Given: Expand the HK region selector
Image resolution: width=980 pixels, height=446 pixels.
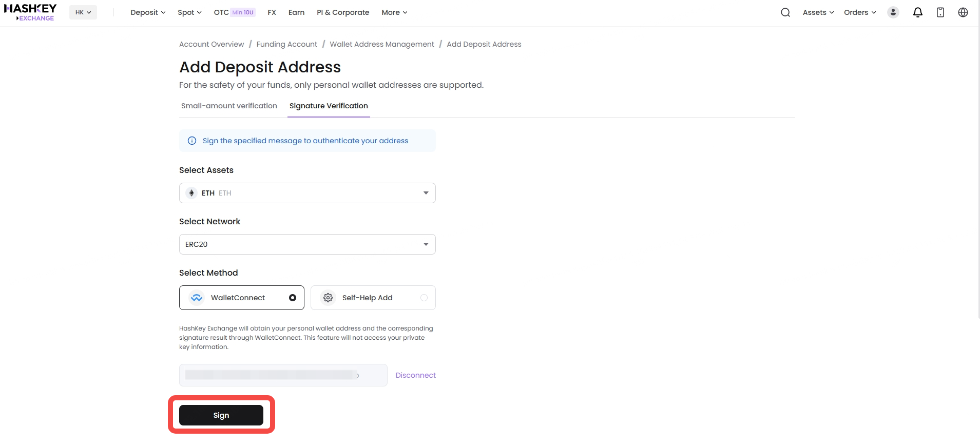Looking at the screenshot, I should coord(83,12).
